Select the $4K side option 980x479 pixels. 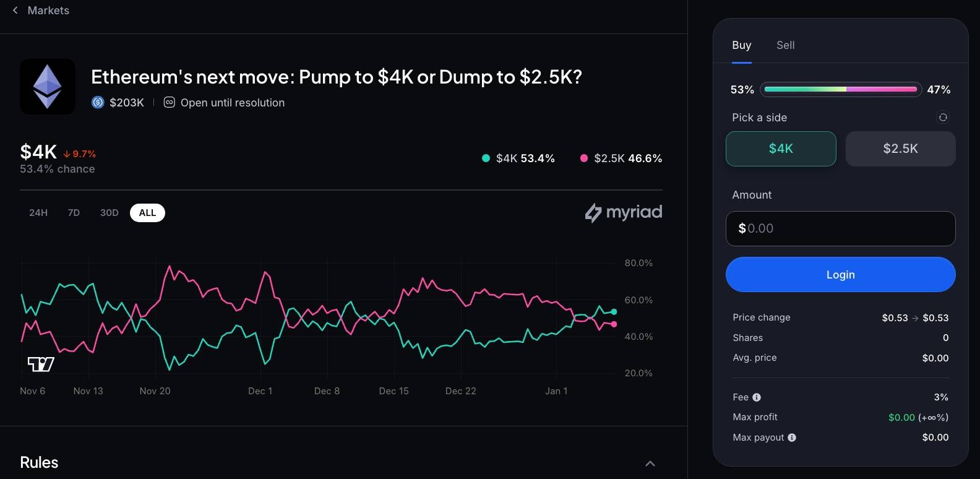pyautogui.click(x=780, y=149)
